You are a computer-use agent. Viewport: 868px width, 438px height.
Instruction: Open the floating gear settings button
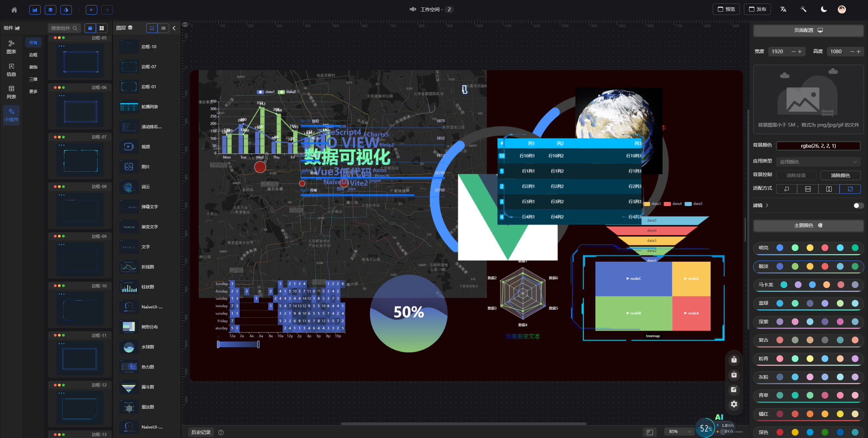coord(734,404)
